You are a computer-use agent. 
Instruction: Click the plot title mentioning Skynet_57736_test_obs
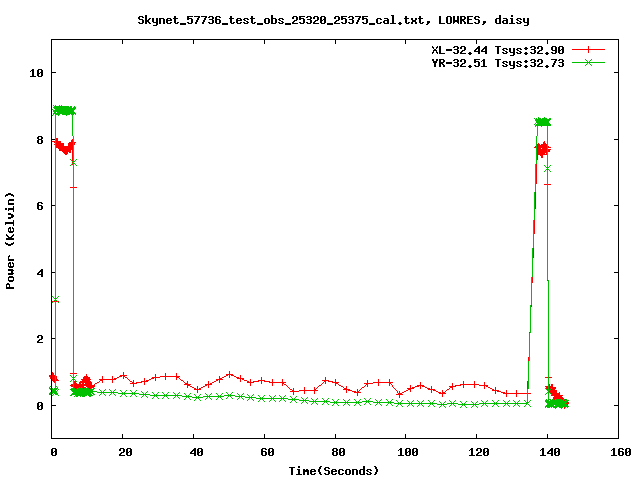point(333,20)
